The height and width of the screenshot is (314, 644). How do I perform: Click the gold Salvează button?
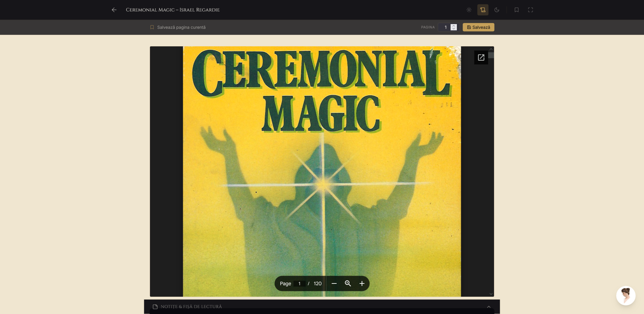click(x=479, y=27)
